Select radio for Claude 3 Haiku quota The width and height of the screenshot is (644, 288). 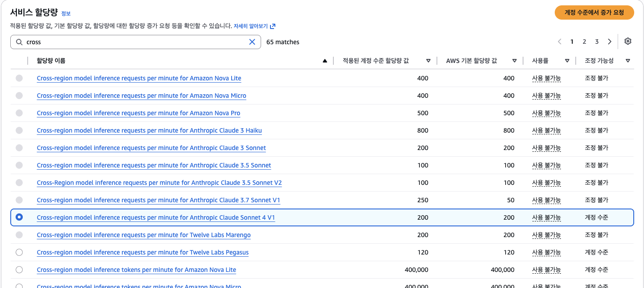pyautogui.click(x=19, y=130)
